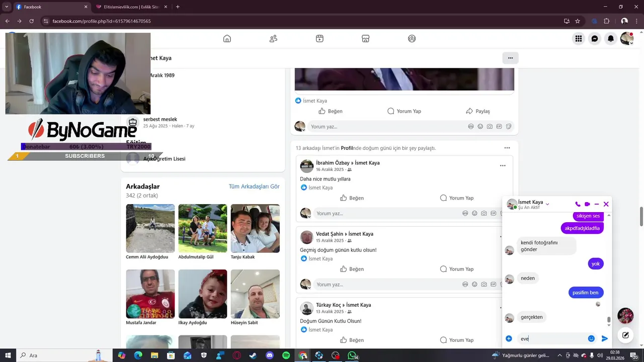The width and height of the screenshot is (644, 362).
Task: View site information icon in address bar
Action: [46, 21]
